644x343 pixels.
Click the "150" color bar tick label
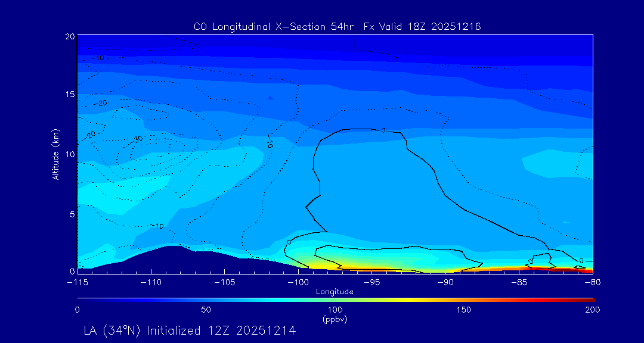tap(463, 310)
